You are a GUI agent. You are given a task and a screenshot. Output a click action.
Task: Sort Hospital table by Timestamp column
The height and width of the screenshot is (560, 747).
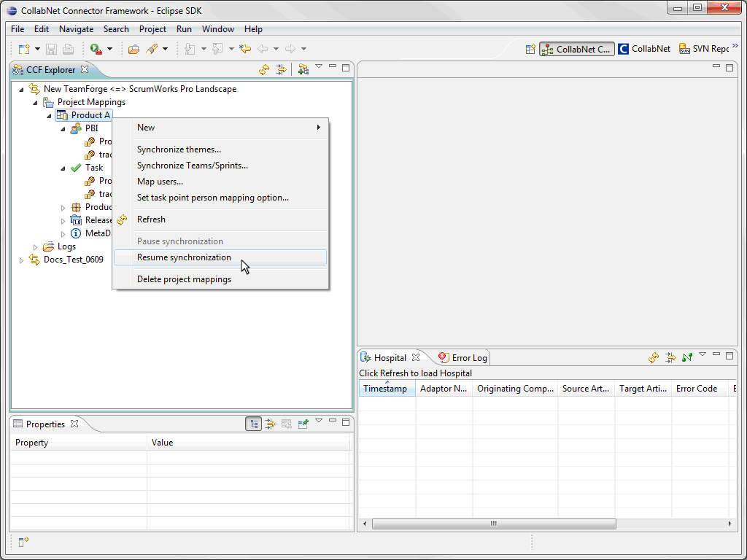[x=387, y=389]
